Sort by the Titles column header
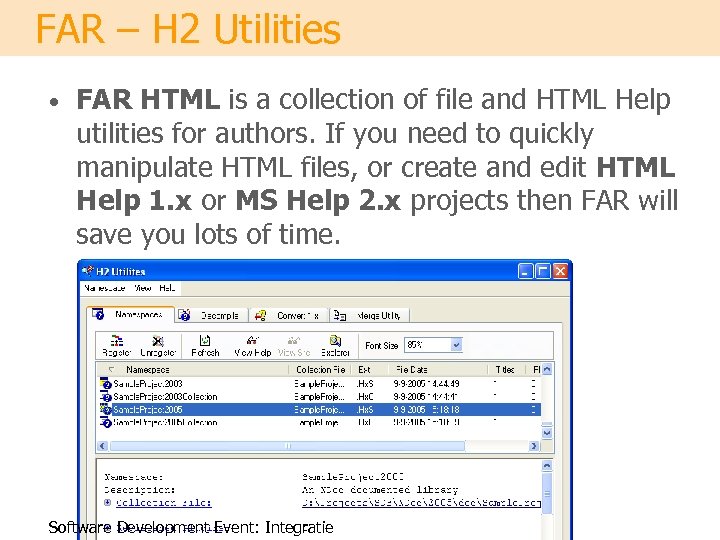720x540 pixels. 506,370
